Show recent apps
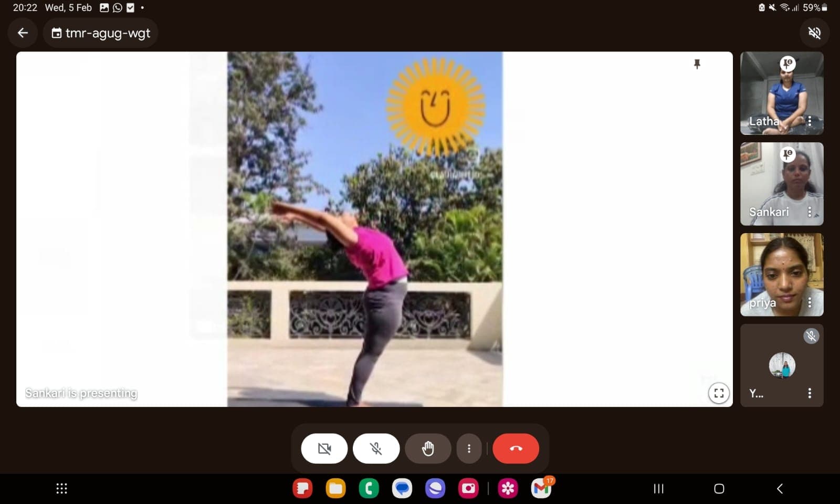Screen dimensions: 840x504 tap(658, 489)
